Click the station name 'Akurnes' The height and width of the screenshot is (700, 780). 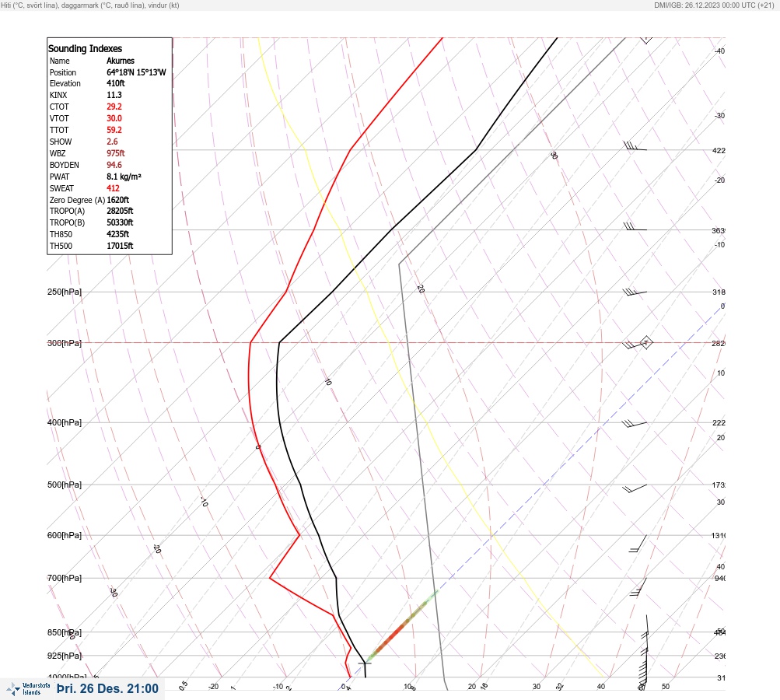(121, 61)
